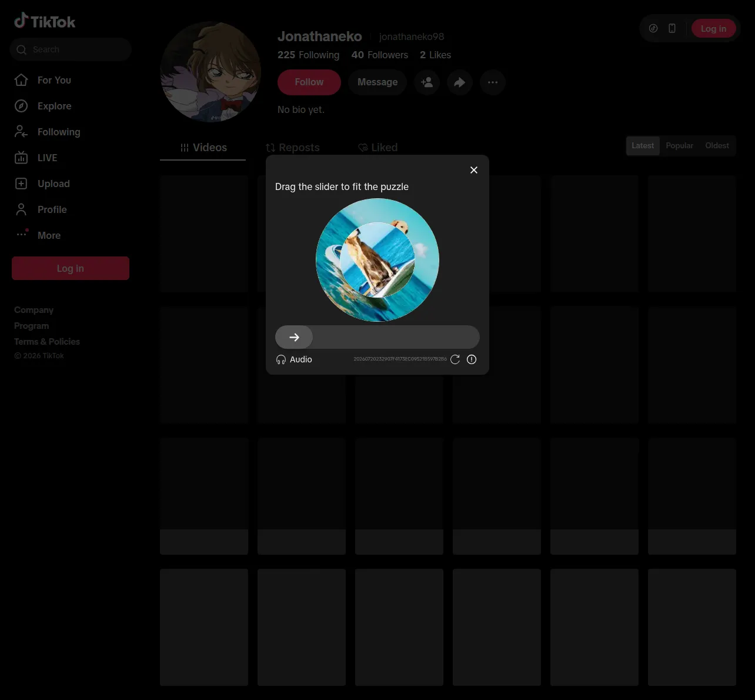Click the Explore compass icon
755x700 pixels.
(x=21, y=106)
